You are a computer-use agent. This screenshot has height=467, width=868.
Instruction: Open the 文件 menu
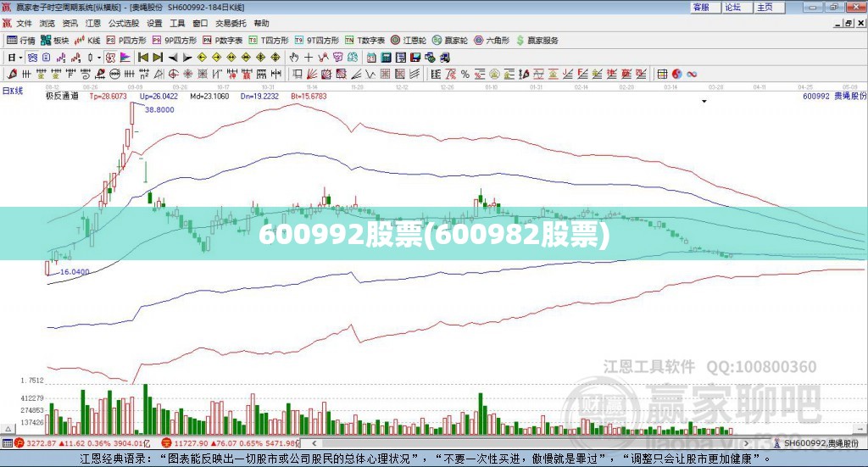pyautogui.click(x=24, y=23)
